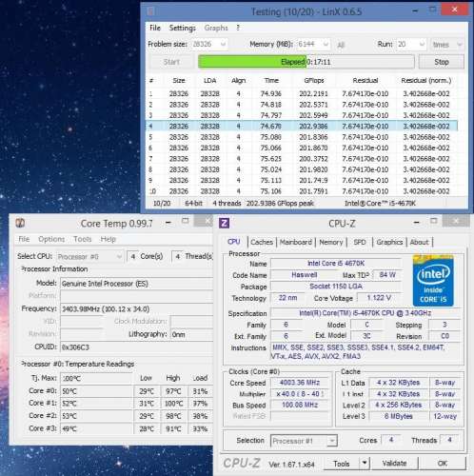474x476 pixels.
Task: Click the disabled Start button in LinX
Action: click(171, 62)
